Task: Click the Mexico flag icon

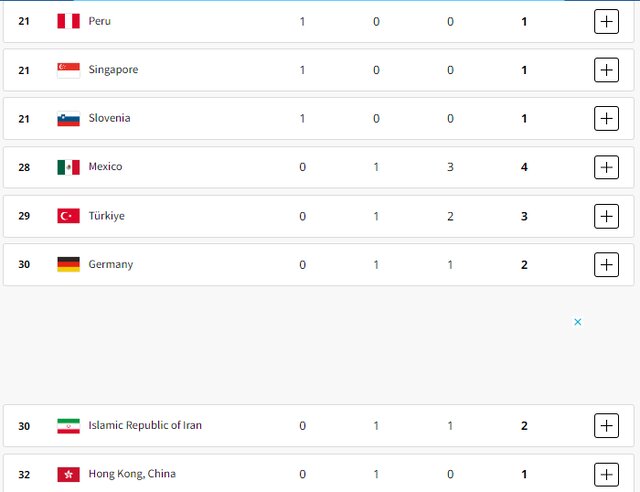Action: (68, 167)
